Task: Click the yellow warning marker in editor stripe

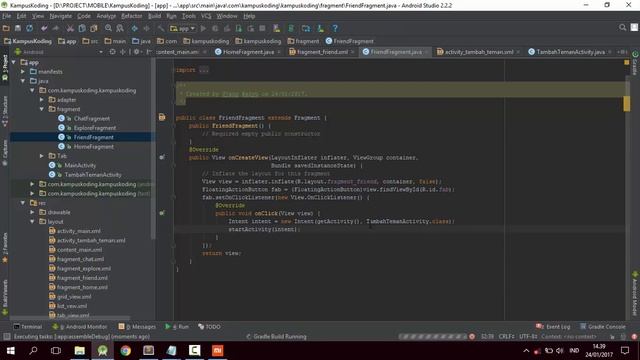Action: coord(627,104)
